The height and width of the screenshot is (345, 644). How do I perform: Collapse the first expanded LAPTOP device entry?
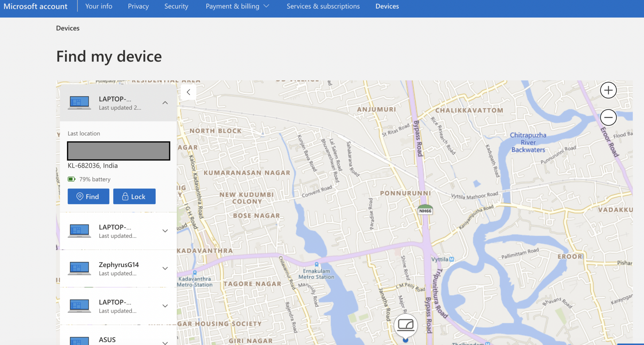pos(165,103)
